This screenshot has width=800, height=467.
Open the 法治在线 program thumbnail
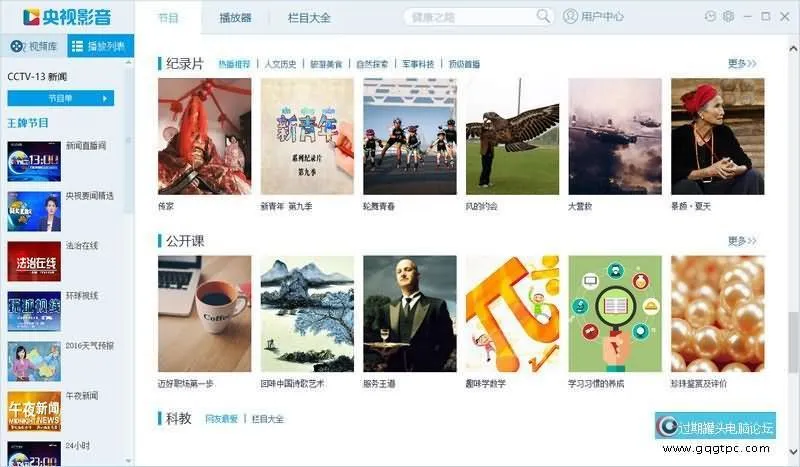coord(34,261)
